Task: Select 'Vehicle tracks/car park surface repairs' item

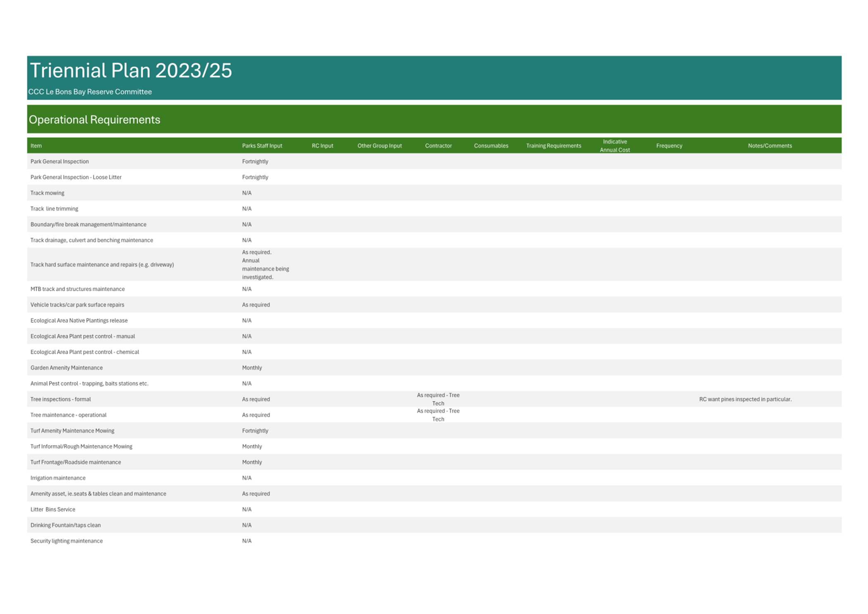Action: [77, 305]
